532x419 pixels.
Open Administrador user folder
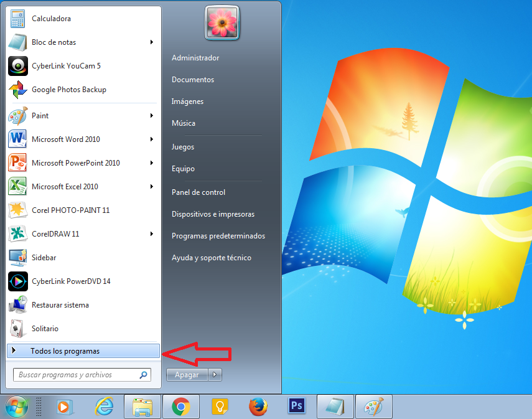point(195,58)
